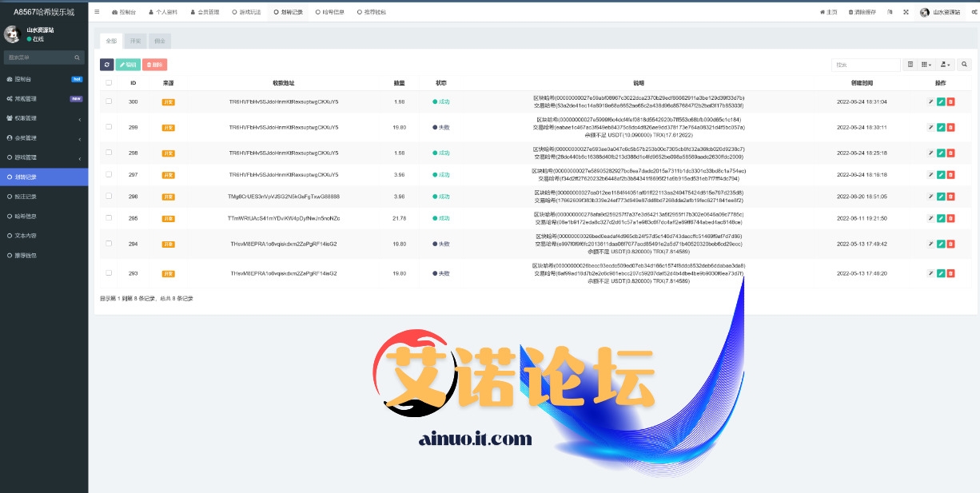Click the red trash icon for row 299

click(950, 127)
